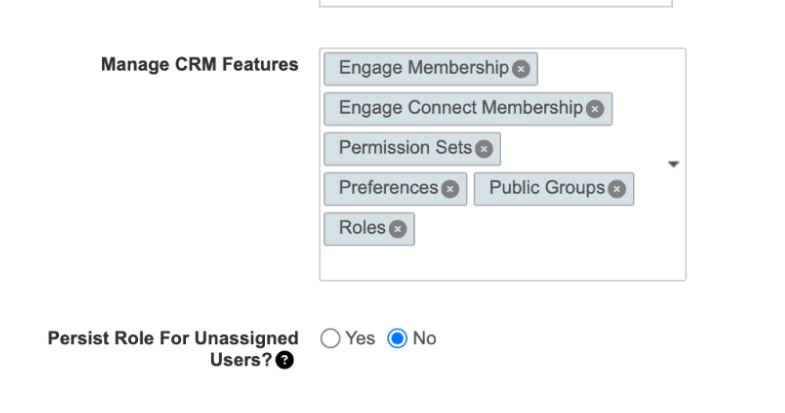The height and width of the screenshot is (413, 785).
Task: Select the Preferences tag label
Action: click(x=388, y=188)
